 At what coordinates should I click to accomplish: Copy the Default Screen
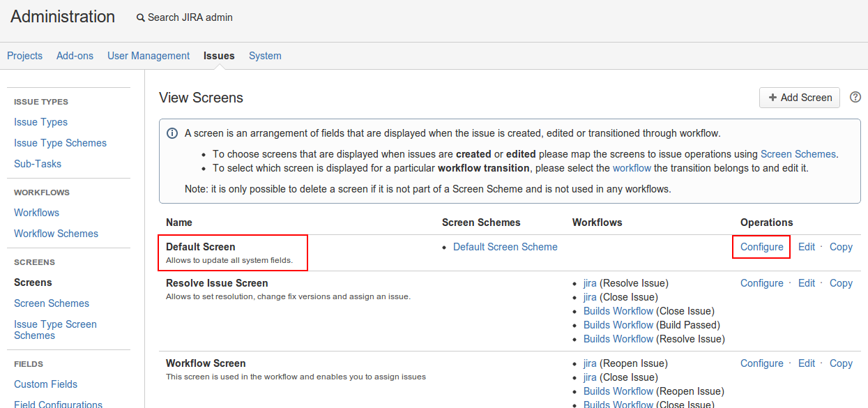(841, 247)
